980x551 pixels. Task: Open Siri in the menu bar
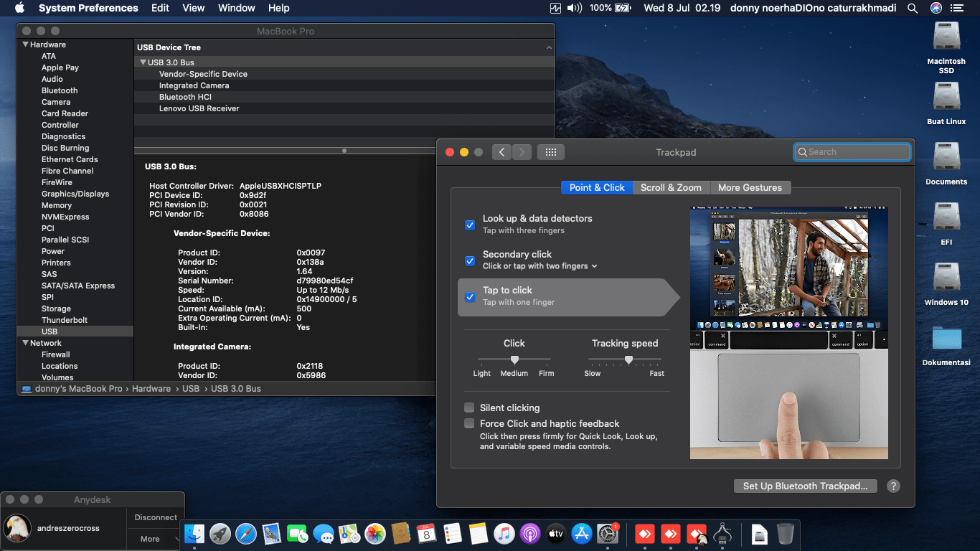coord(936,8)
